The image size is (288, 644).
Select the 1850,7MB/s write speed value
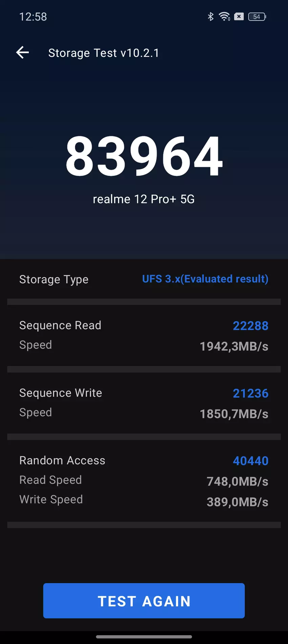(x=234, y=414)
